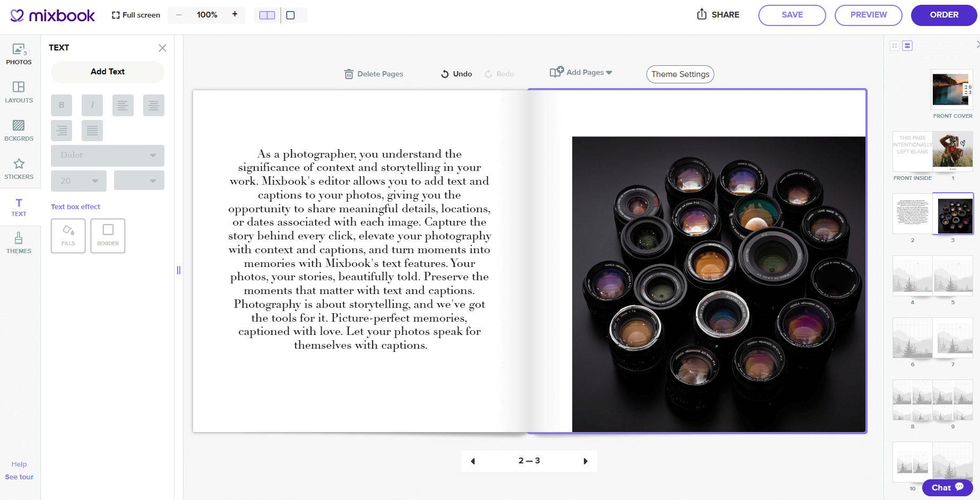980x500 pixels.
Task: Select the spread view icon
Action: point(267,15)
